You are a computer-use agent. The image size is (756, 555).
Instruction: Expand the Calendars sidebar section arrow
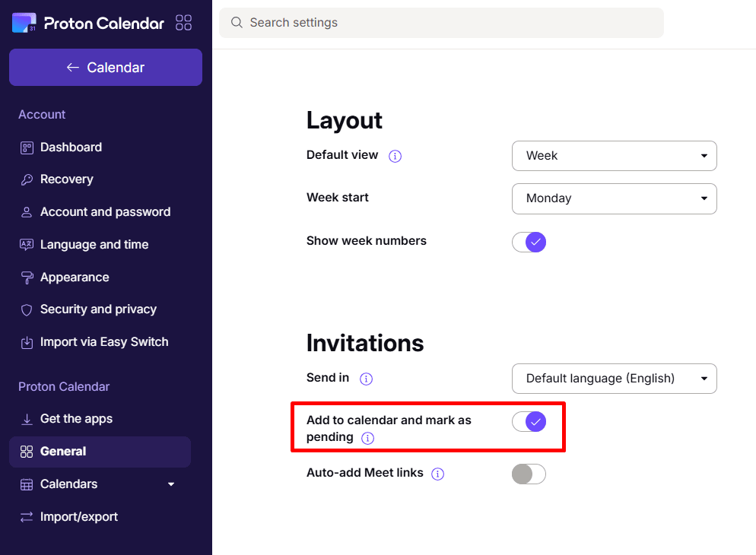pyautogui.click(x=170, y=484)
